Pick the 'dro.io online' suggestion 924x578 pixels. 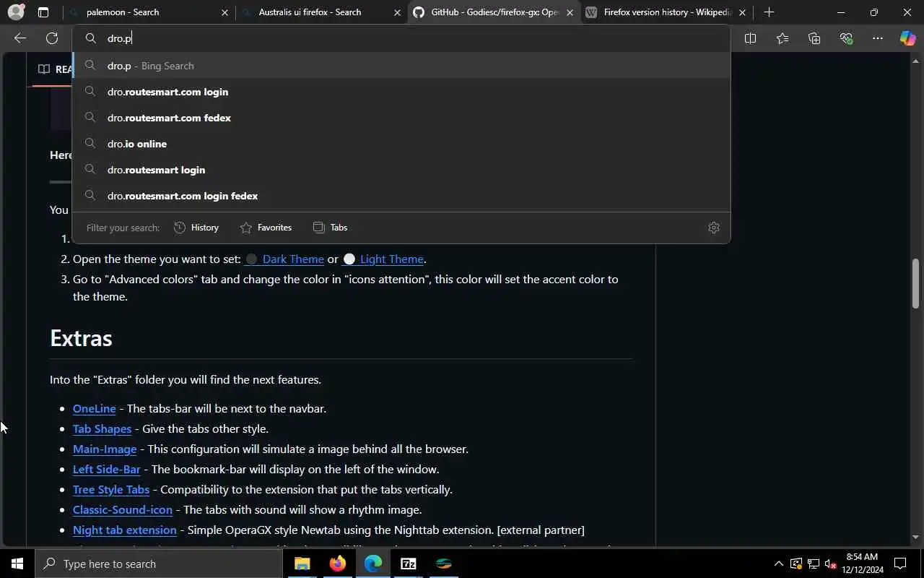pyautogui.click(x=401, y=144)
